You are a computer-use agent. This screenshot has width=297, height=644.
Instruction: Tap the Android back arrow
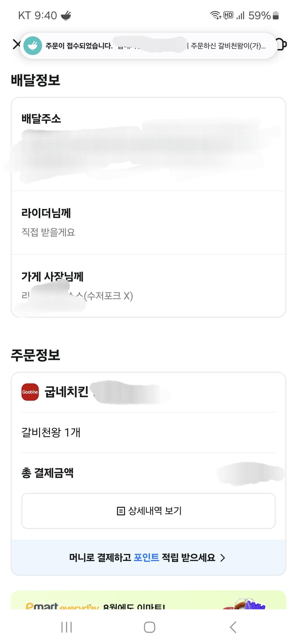coord(233,627)
